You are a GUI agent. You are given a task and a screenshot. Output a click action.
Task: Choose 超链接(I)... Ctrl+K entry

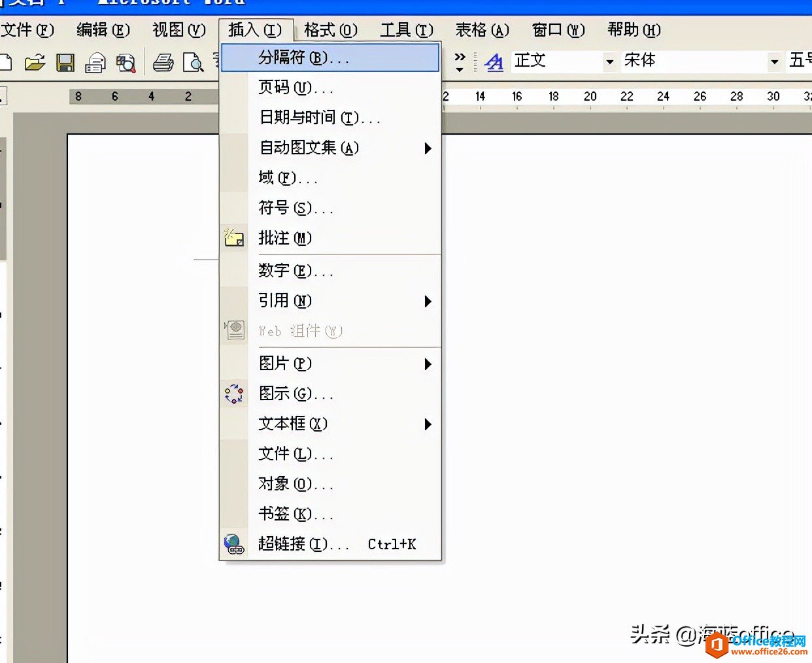tap(330, 544)
